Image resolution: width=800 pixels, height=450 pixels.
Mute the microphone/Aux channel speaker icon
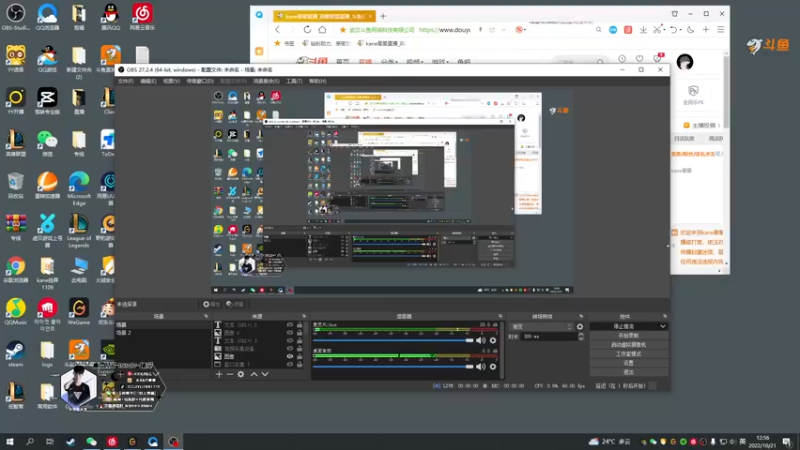click(x=480, y=340)
